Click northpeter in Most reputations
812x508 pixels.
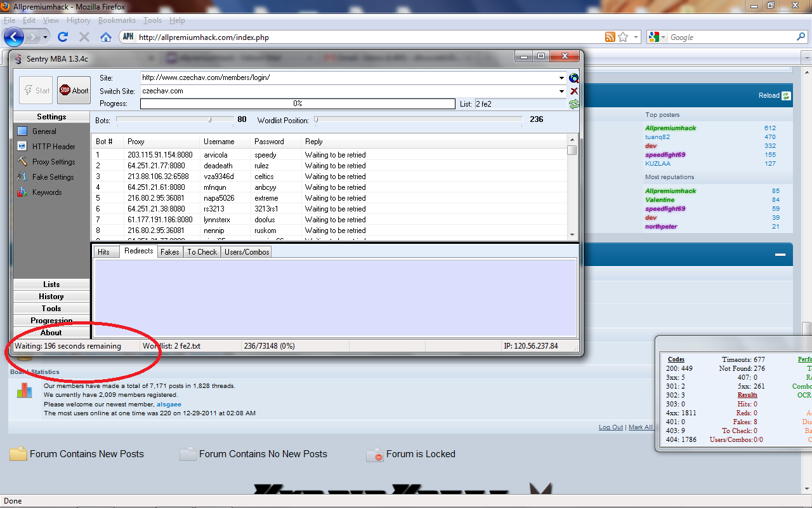click(661, 226)
